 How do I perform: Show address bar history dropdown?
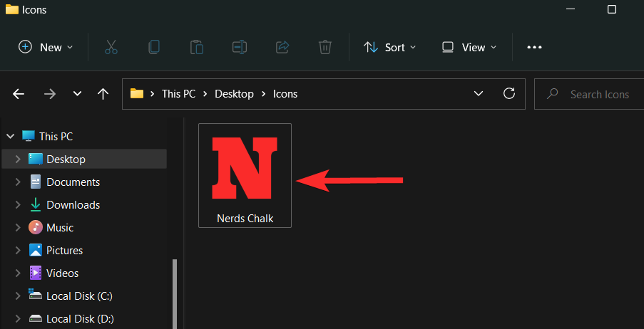point(479,93)
